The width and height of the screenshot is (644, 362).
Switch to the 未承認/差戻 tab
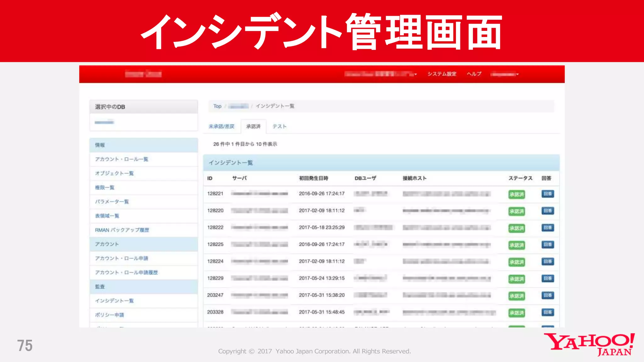click(221, 126)
